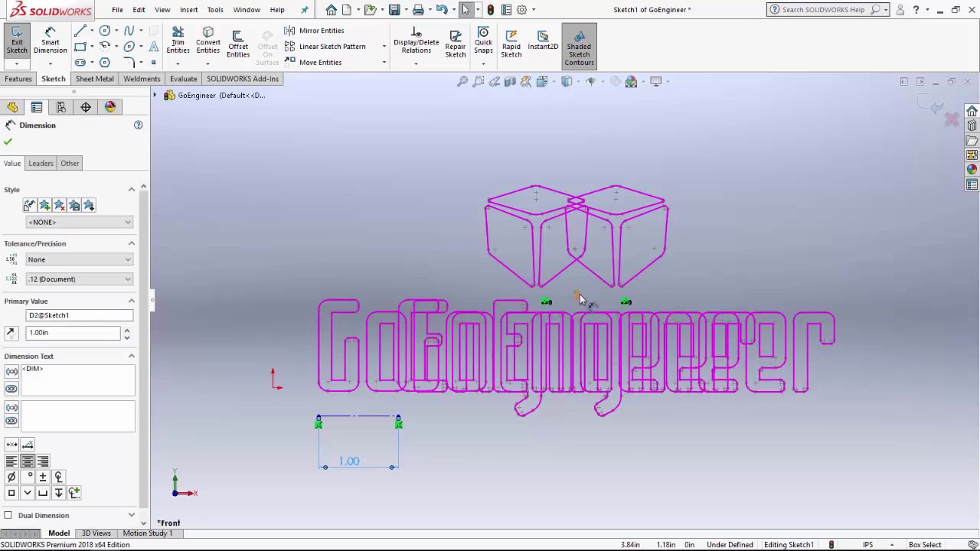Click the Search SOLIDWORKS Help box
The width and height of the screenshot is (980, 551).
point(824,10)
